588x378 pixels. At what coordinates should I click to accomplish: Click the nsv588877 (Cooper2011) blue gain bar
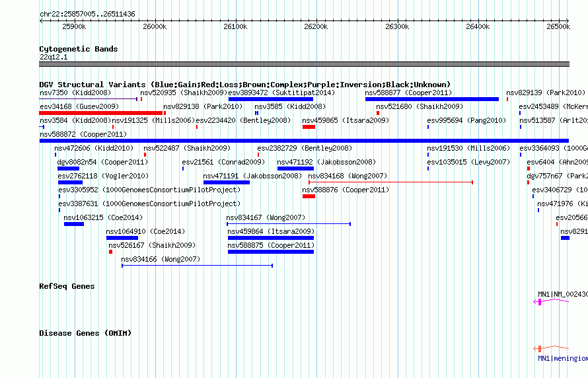432,99
